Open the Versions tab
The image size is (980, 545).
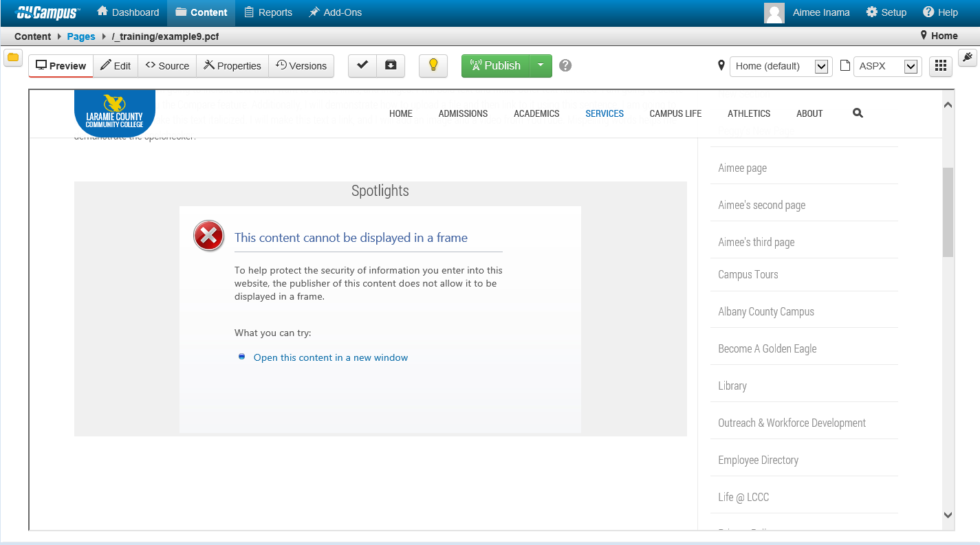pyautogui.click(x=301, y=66)
